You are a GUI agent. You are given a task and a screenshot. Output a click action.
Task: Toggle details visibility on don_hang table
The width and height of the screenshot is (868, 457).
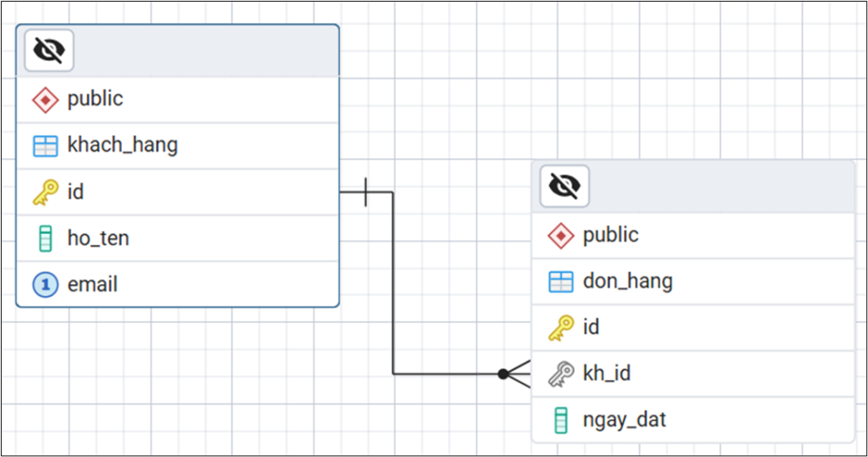tap(565, 187)
